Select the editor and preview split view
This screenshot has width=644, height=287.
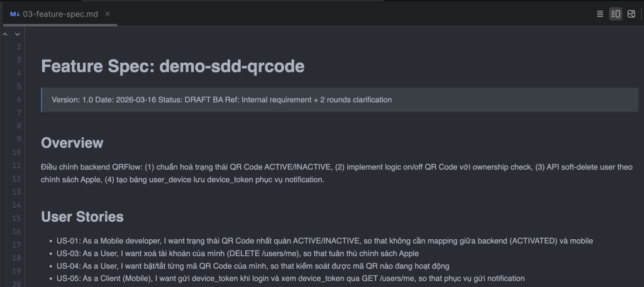616,14
